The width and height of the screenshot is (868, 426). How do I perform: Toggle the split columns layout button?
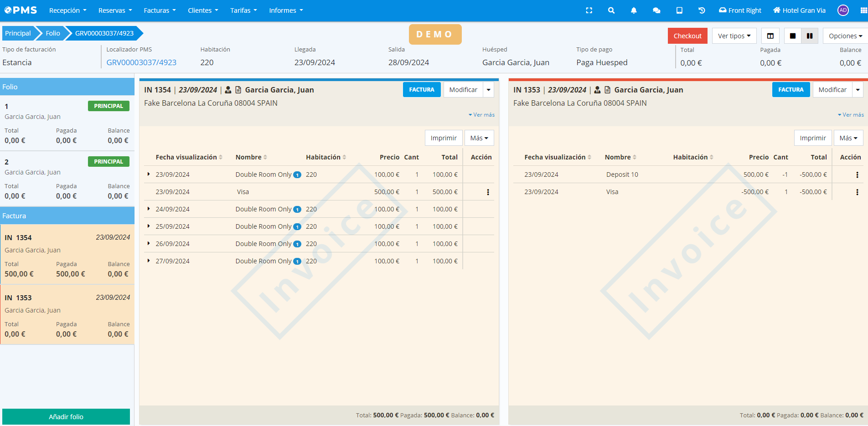coord(770,36)
